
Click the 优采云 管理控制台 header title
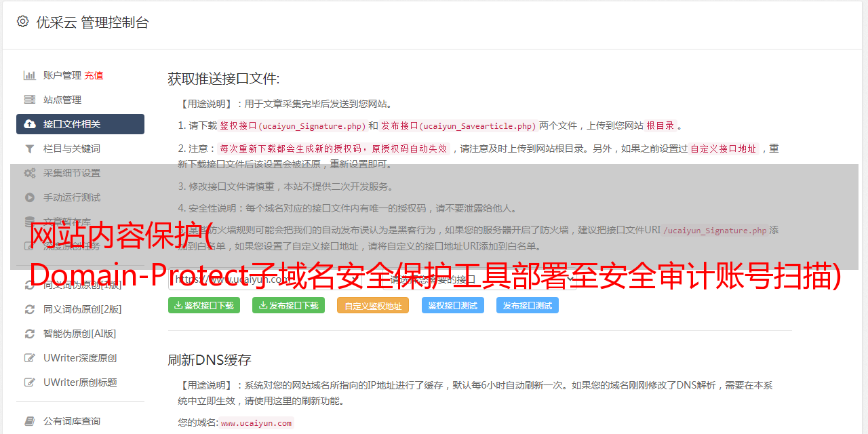pyautogui.click(x=92, y=22)
